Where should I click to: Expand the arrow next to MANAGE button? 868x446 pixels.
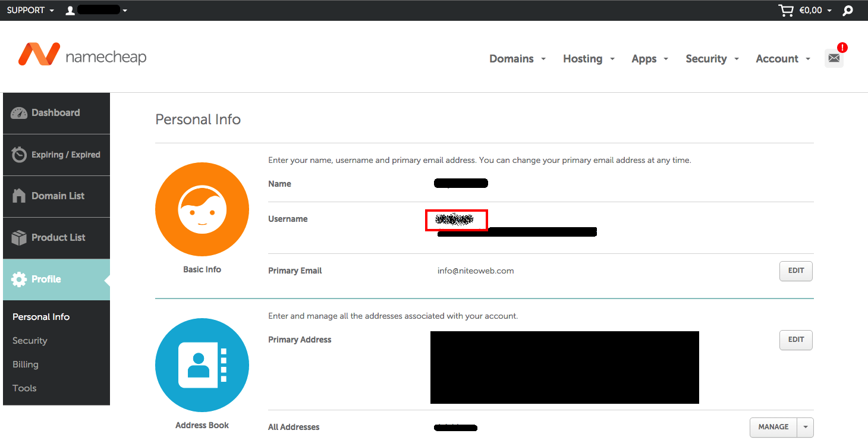click(x=806, y=427)
